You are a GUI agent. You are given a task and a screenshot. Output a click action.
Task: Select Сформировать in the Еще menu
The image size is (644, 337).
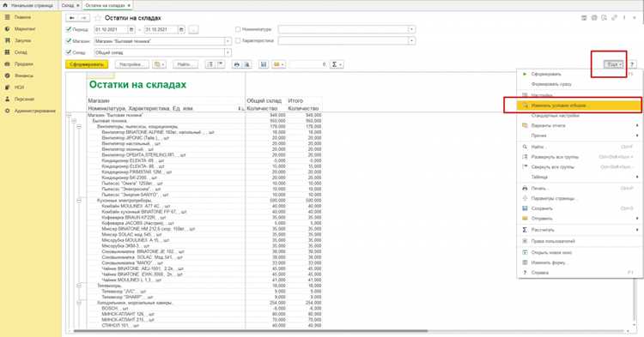point(578,75)
